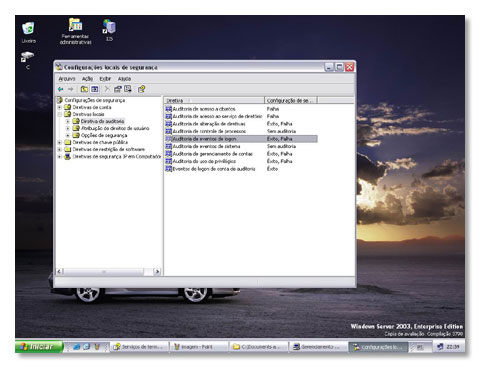Image resolution: width=480 pixels, height=368 pixels.
Task: Click the export list toolbar icon
Action: 128,89
